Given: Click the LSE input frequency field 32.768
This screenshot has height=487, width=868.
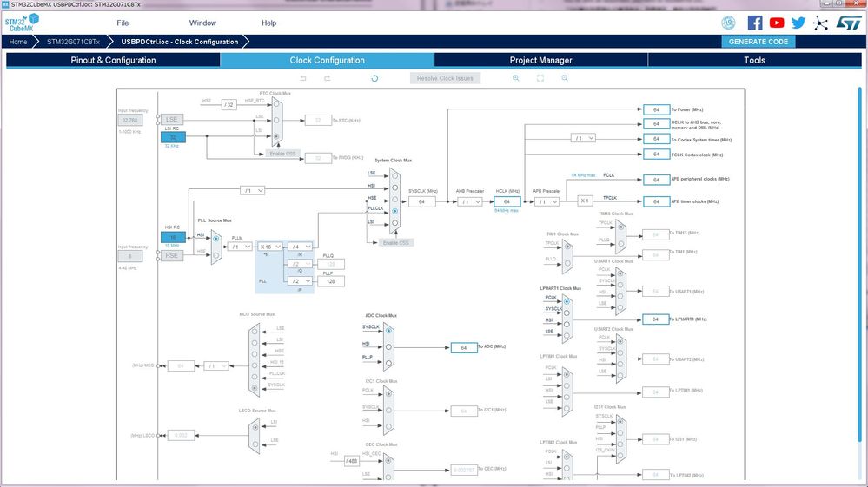Looking at the screenshot, I should point(130,120).
